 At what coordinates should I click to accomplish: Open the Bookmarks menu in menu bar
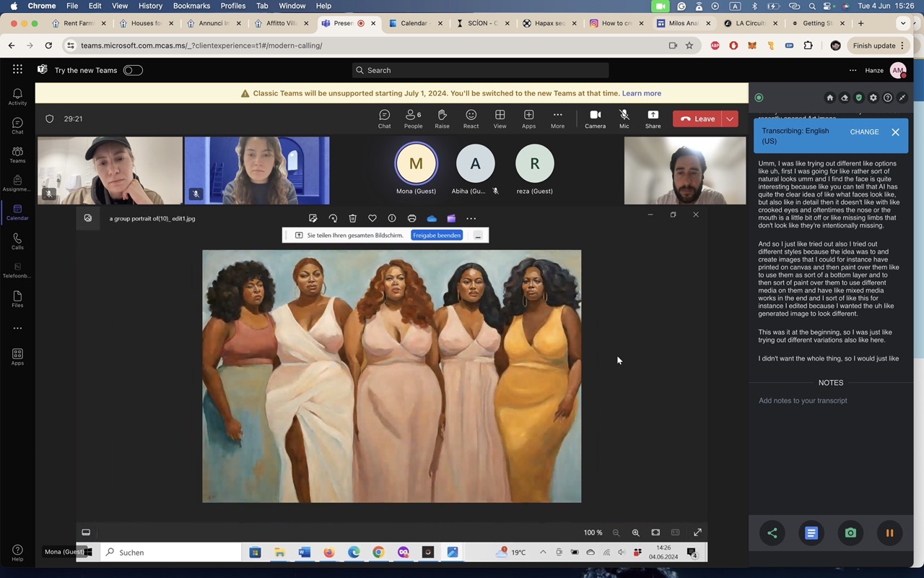pos(191,6)
